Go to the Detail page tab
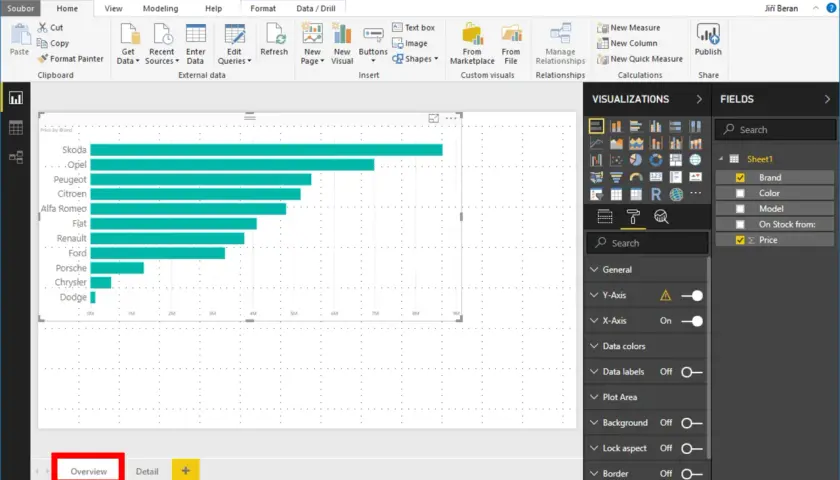 click(x=147, y=471)
